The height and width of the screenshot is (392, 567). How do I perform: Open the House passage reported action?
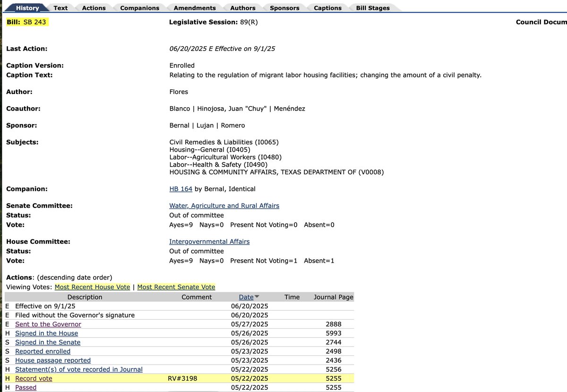(x=53, y=360)
